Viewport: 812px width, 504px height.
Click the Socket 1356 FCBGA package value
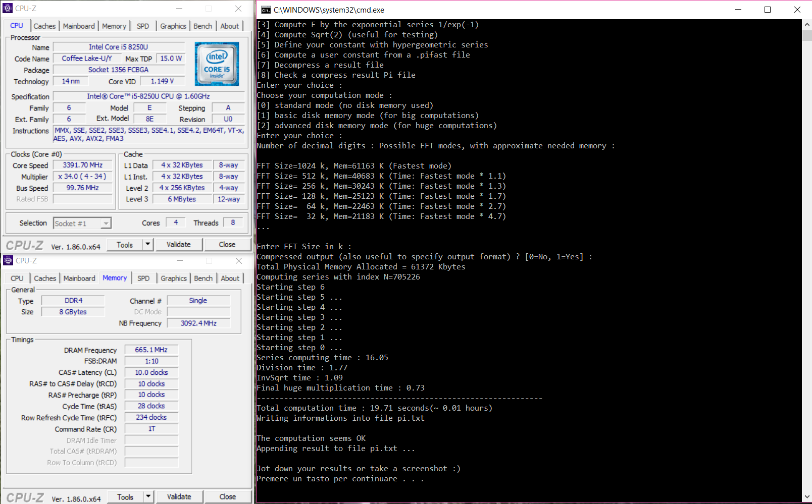click(x=119, y=70)
